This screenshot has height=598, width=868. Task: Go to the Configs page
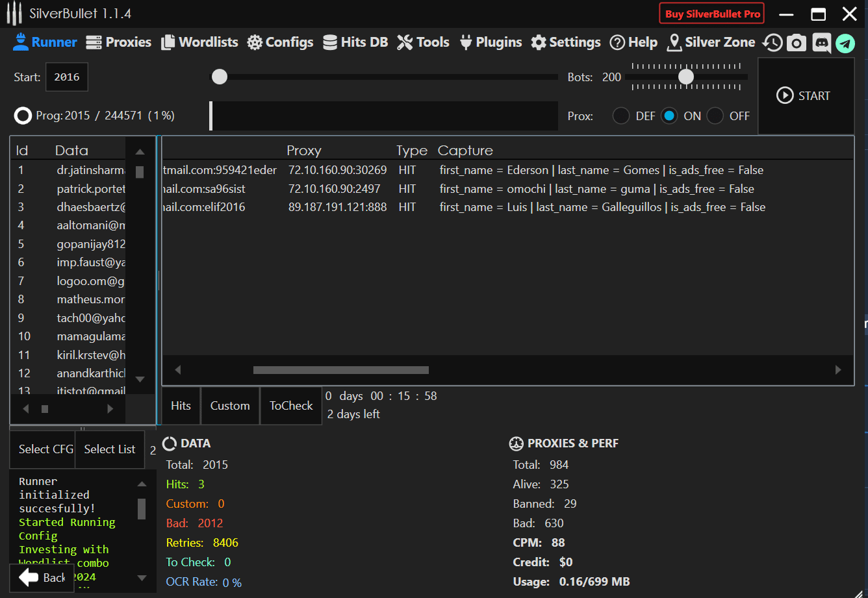(280, 42)
